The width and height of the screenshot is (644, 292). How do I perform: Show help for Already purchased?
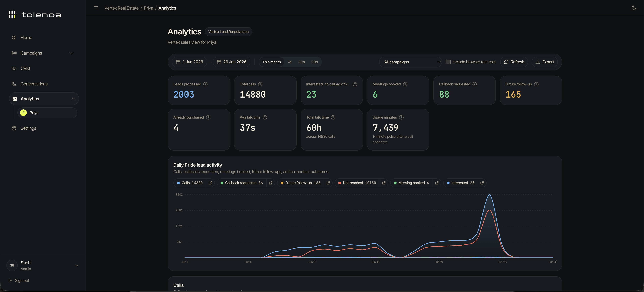click(x=208, y=117)
